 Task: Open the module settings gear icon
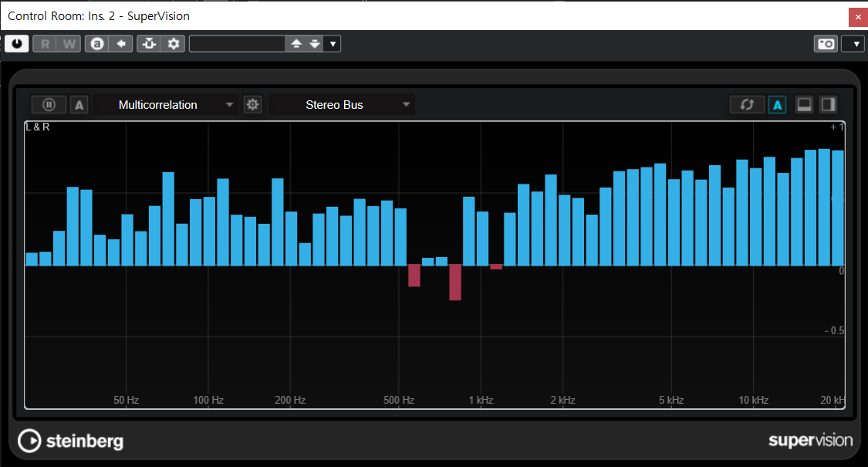pos(252,105)
